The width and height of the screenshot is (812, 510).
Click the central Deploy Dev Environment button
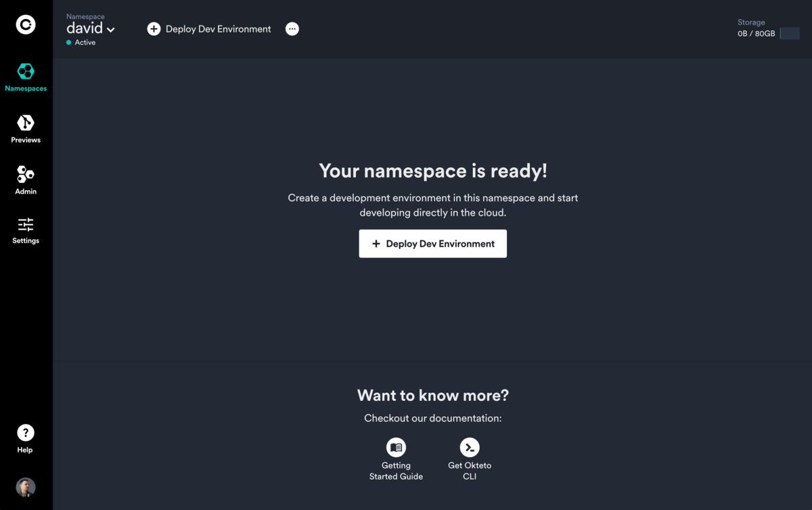432,243
